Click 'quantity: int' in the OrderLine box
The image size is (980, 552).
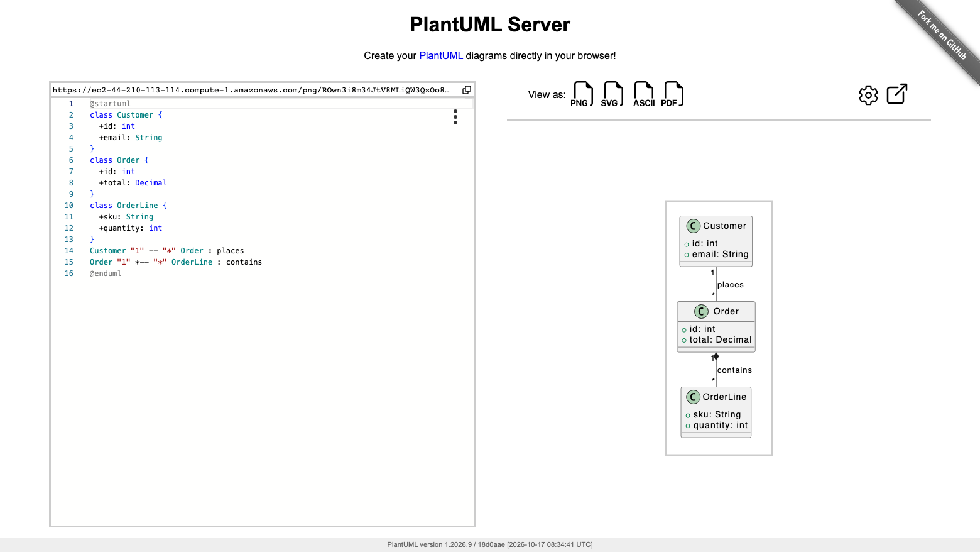721,426
